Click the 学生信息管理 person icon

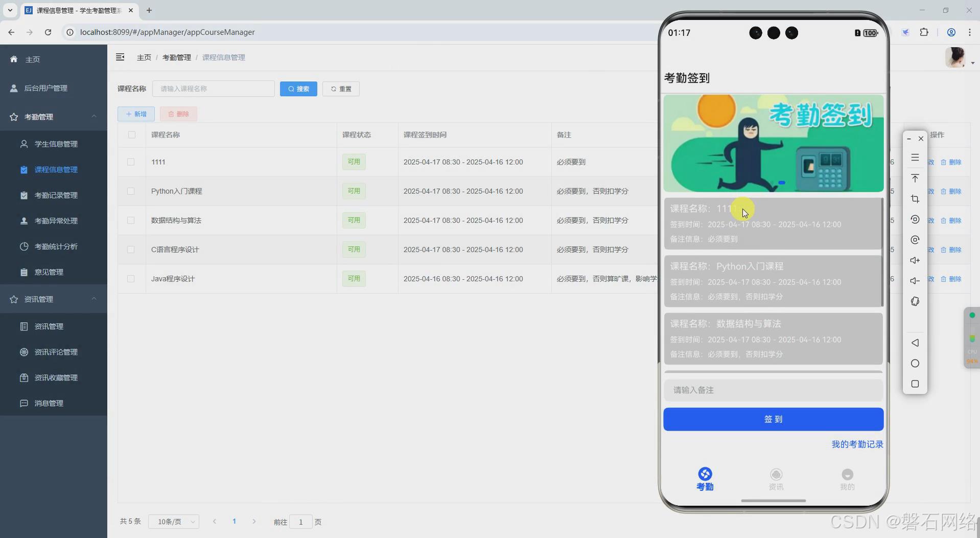pos(24,144)
